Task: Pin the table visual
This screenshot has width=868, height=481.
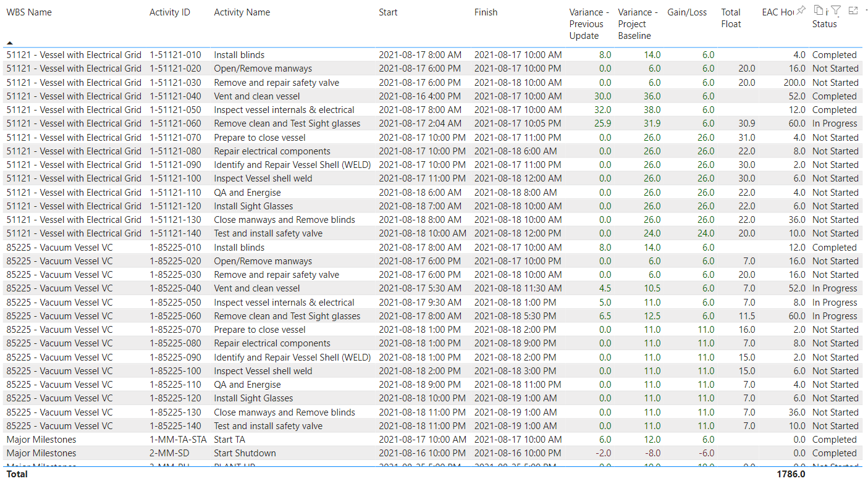Action: pyautogui.click(x=801, y=10)
